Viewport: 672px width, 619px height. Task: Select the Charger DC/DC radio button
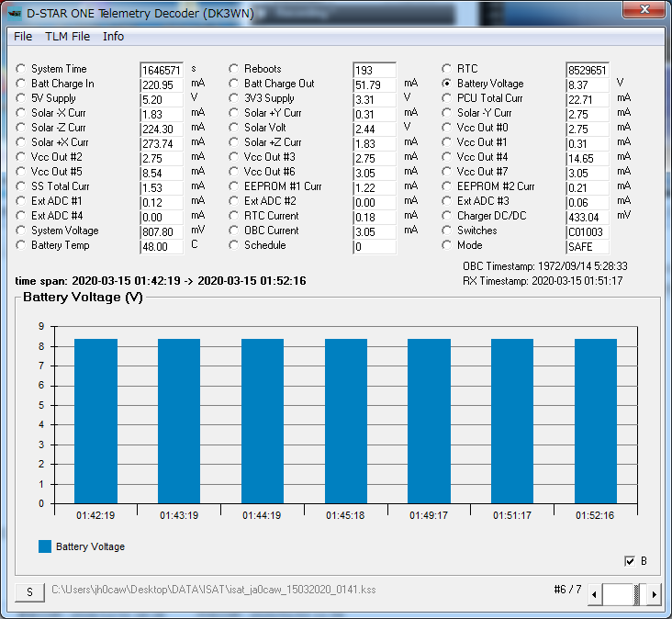[x=446, y=216]
